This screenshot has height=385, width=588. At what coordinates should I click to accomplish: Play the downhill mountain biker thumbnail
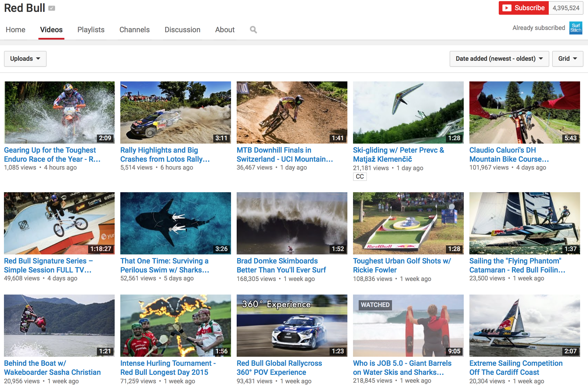point(292,113)
